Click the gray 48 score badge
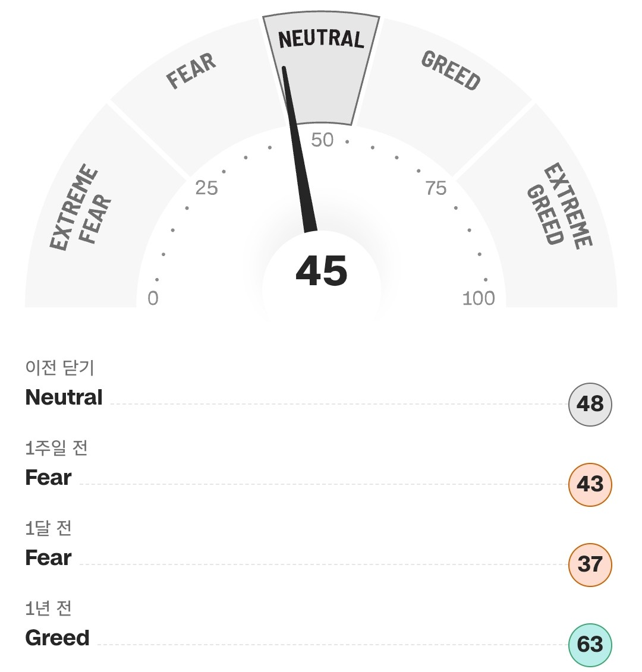Image resolution: width=642 pixels, height=672 pixels. coord(590,404)
